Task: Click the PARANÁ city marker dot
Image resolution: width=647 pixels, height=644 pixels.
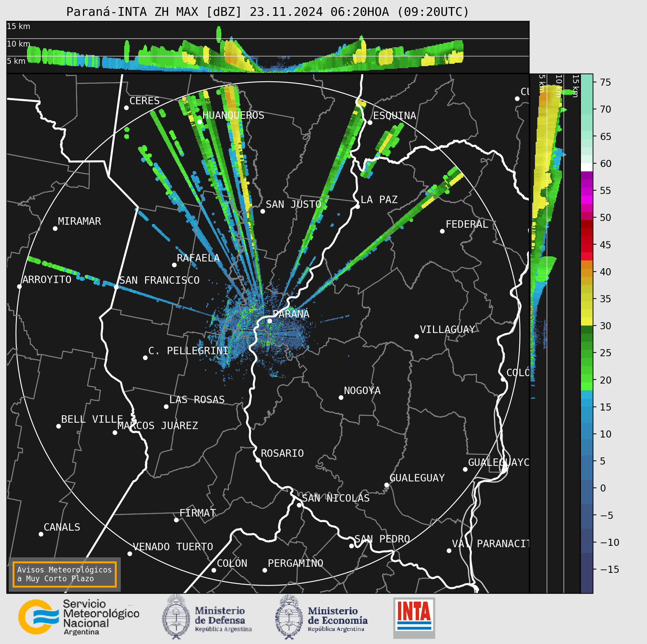Action: coord(270,321)
